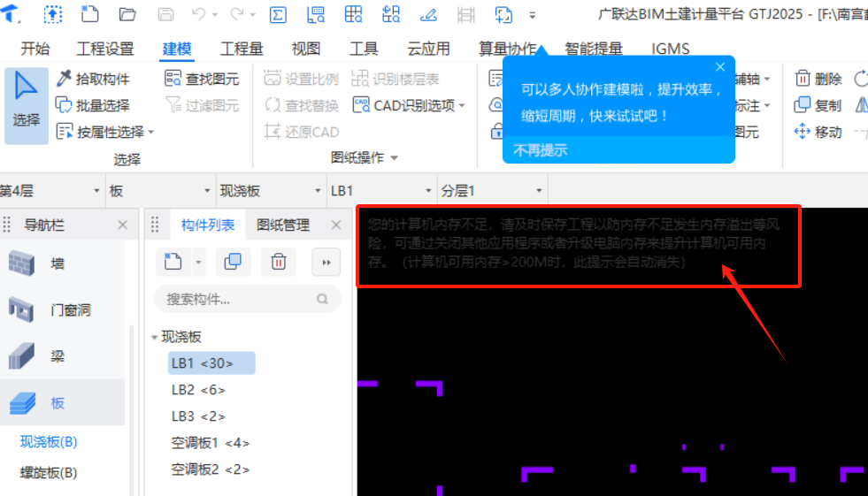Viewport: 868px width, 496px height.
Task: Collapse the 现浇板 tree node
Action: pyautogui.click(x=155, y=337)
